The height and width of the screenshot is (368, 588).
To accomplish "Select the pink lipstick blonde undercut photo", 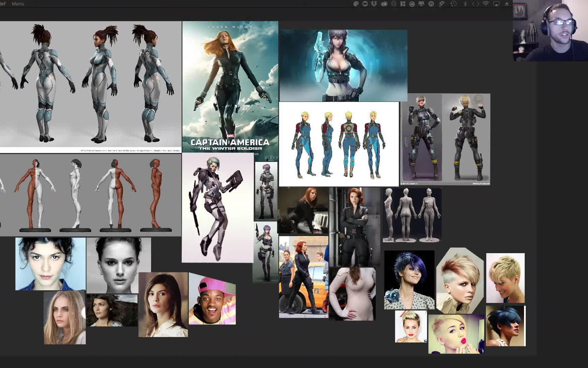I will point(456,334).
